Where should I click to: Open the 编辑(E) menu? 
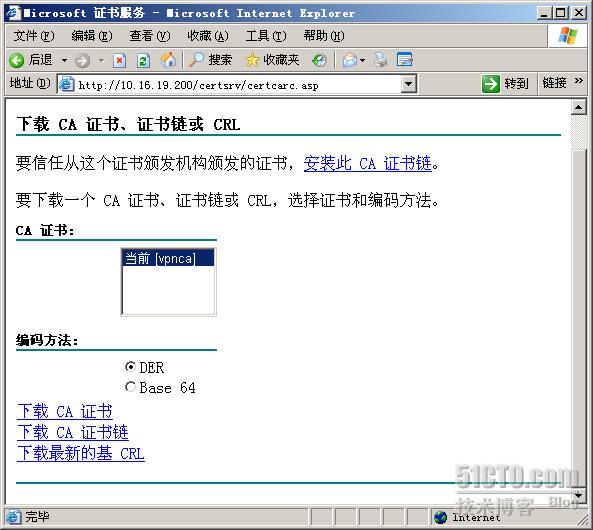(x=92, y=36)
